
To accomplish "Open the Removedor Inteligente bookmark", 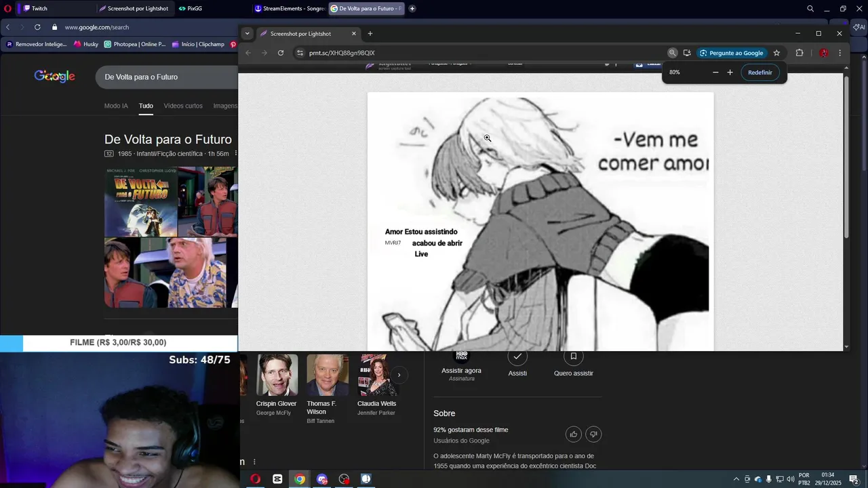I will (x=37, y=44).
